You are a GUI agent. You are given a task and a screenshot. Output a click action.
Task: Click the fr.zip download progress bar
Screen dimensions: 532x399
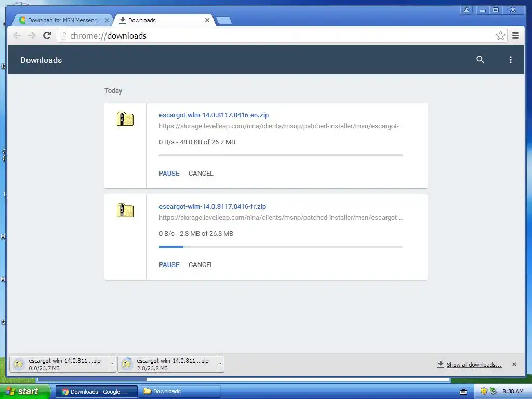tap(281, 247)
